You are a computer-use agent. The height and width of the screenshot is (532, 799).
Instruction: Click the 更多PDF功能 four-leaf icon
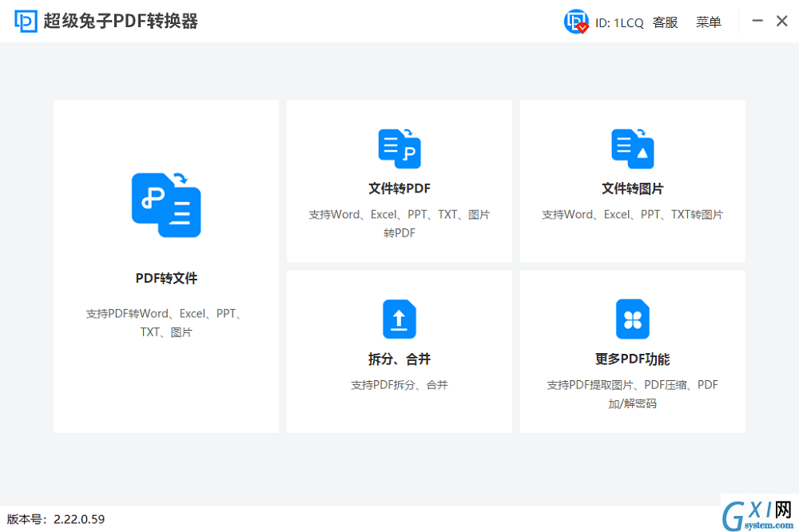coord(632,319)
